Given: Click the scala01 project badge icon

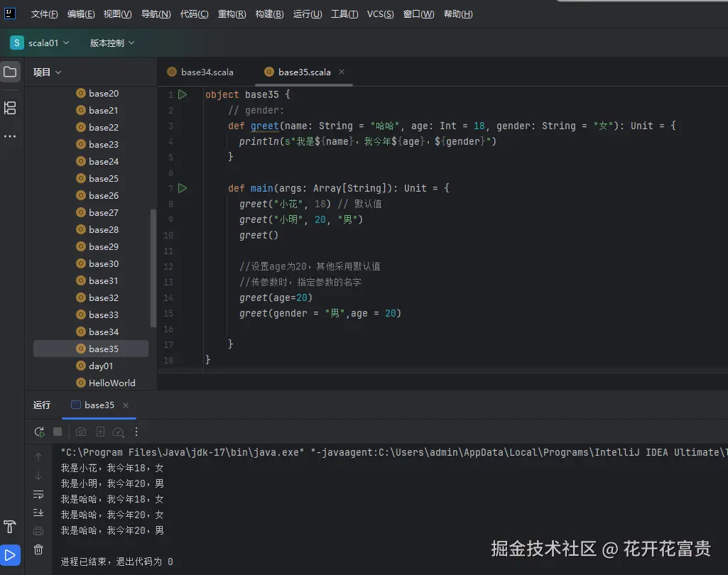Looking at the screenshot, I should tap(17, 43).
